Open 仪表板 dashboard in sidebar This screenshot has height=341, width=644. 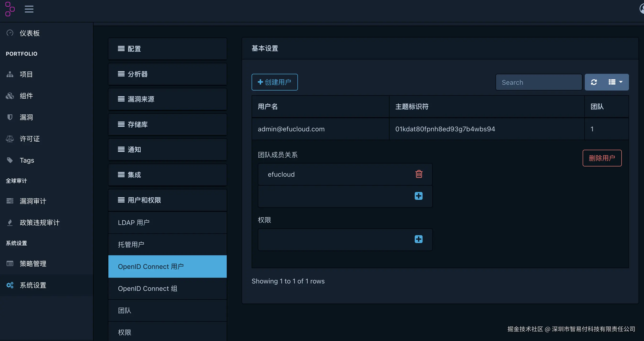tap(30, 33)
